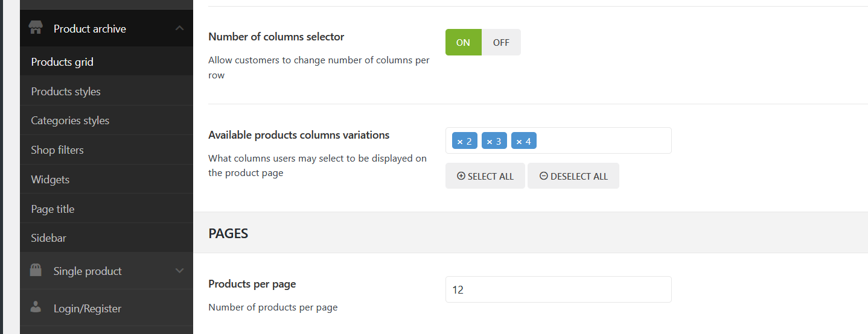Expand the Single product section

pos(179,271)
